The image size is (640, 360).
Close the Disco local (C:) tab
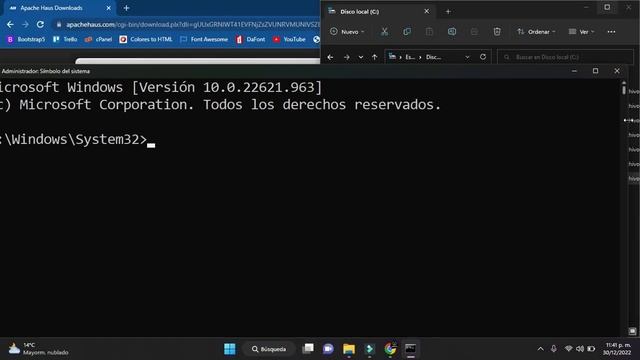coord(427,11)
